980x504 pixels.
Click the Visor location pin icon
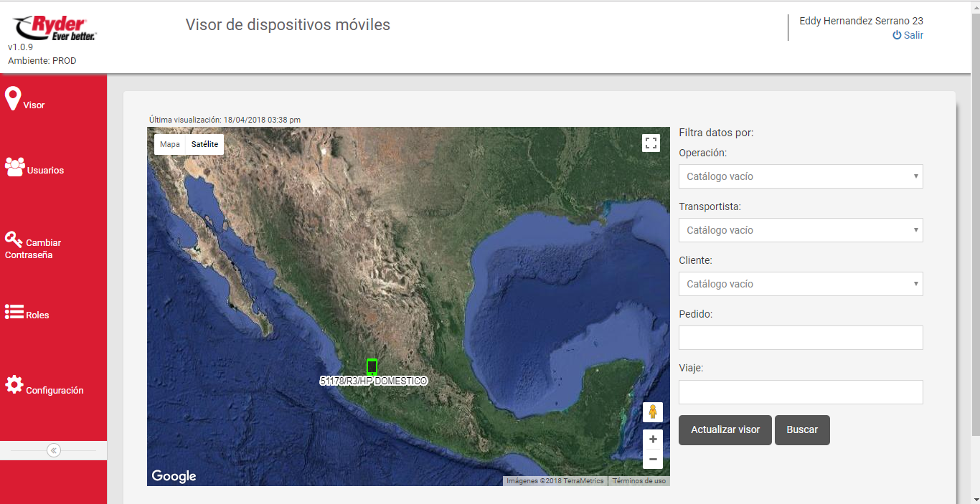click(x=13, y=98)
